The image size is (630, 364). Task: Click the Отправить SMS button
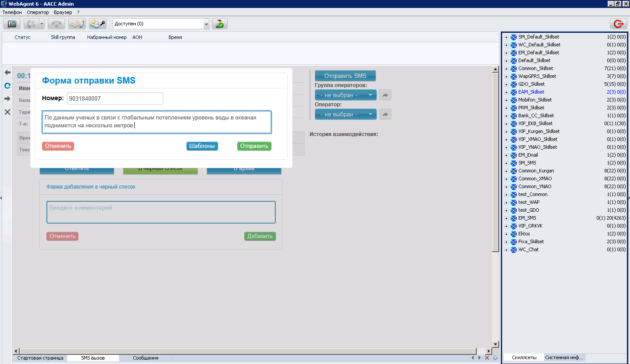(x=345, y=76)
